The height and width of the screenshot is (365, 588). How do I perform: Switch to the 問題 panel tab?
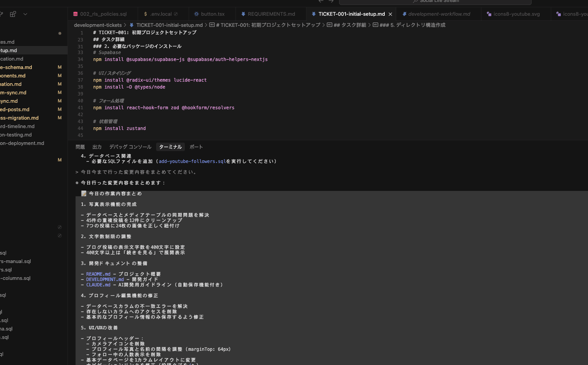coord(80,146)
